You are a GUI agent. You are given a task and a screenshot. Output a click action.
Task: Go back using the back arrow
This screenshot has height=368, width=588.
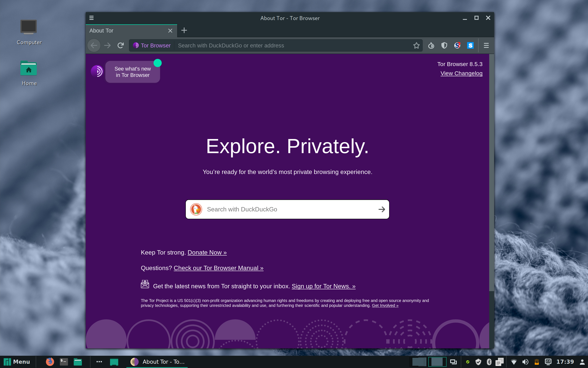point(94,46)
